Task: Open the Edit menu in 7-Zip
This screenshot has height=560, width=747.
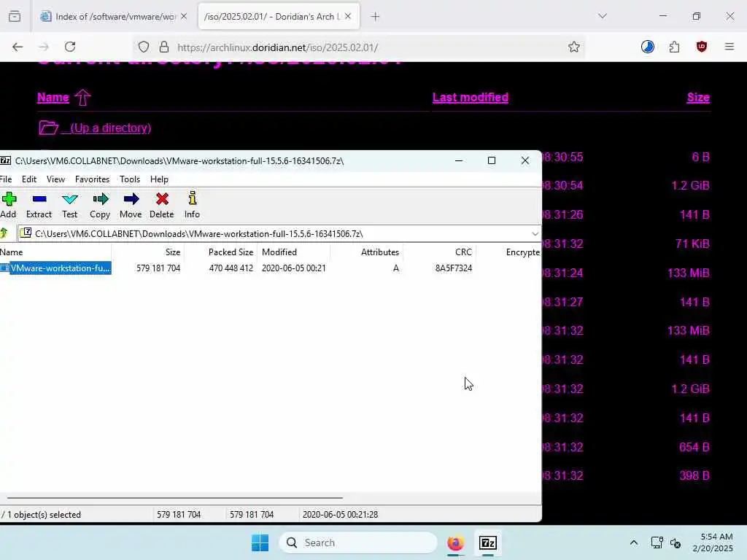Action: click(x=29, y=179)
